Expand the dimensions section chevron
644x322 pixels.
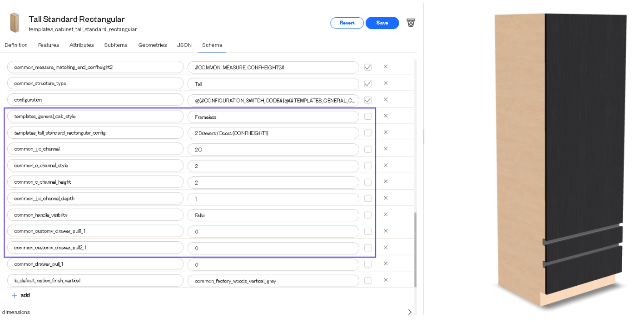410,312
